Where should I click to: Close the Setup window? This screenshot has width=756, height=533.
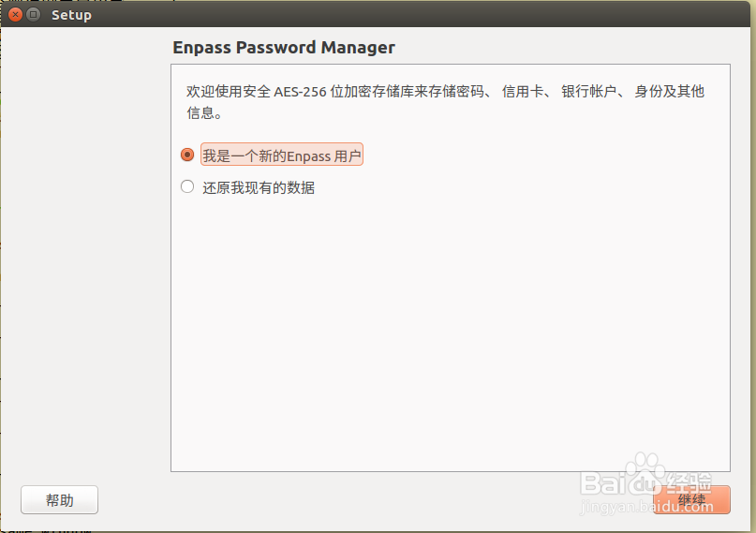(x=15, y=15)
